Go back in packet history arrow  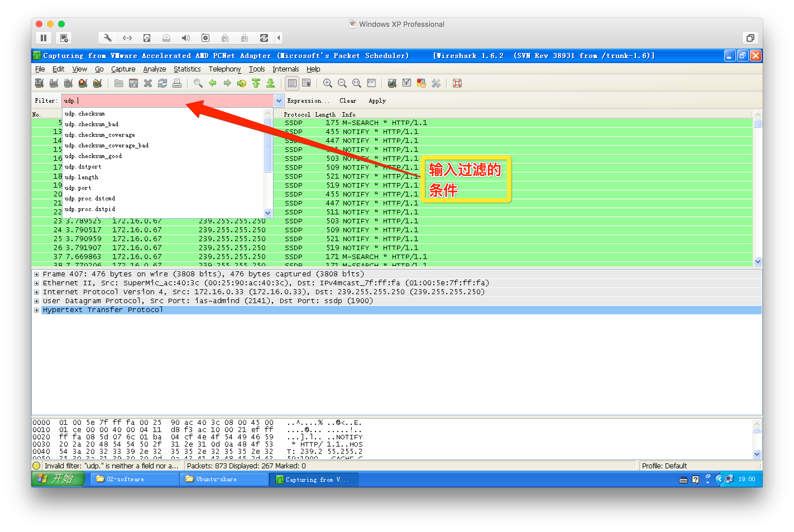coord(213,83)
